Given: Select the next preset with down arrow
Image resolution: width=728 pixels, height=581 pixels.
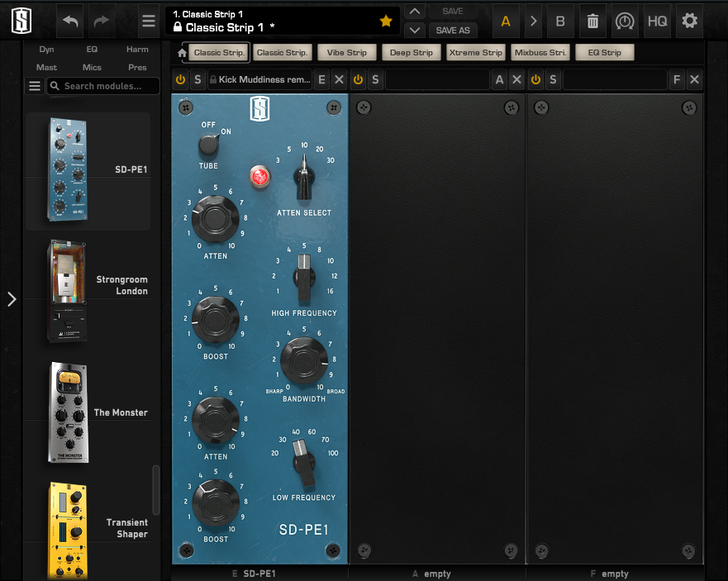Looking at the screenshot, I should click(415, 31).
